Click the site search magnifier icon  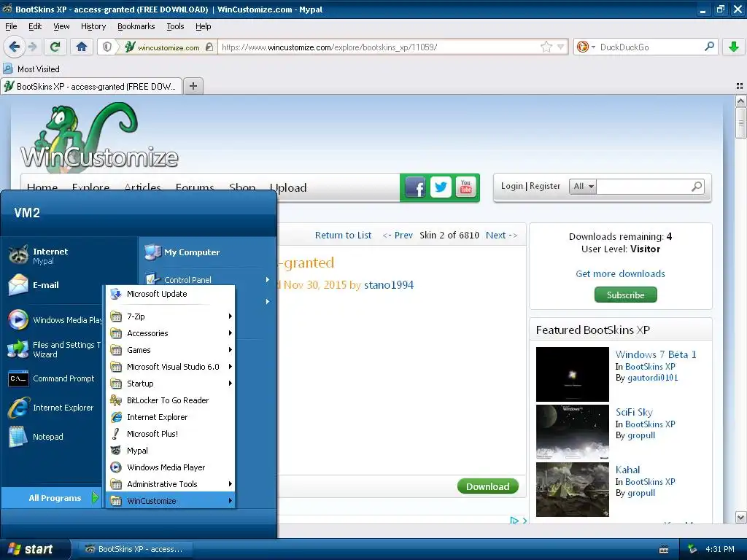pos(697,186)
